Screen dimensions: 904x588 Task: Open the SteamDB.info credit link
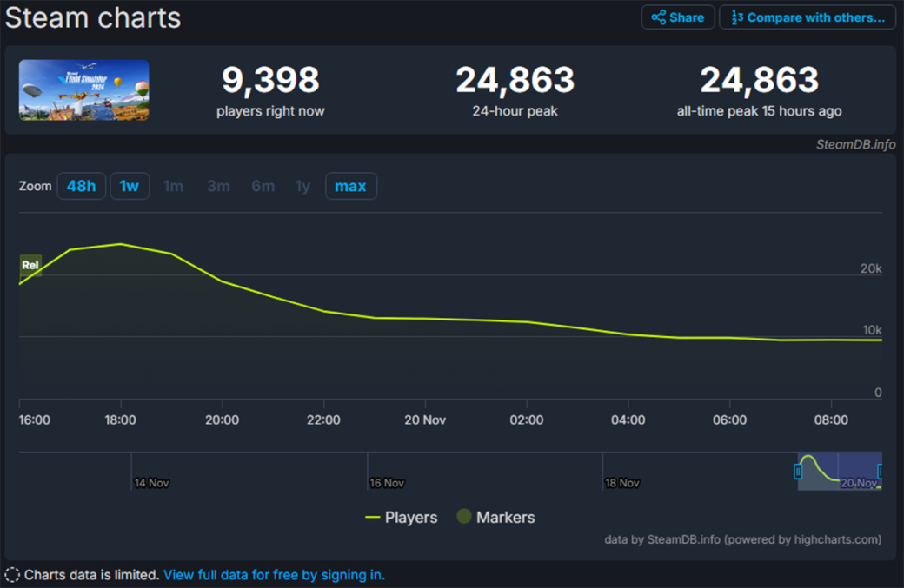(x=855, y=144)
